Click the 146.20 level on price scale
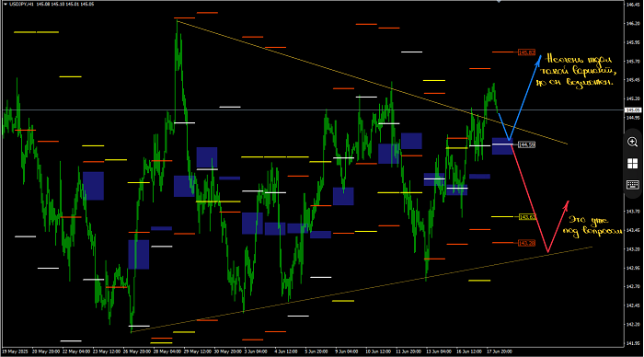Viewport: 644px width, 357px height. click(x=633, y=24)
